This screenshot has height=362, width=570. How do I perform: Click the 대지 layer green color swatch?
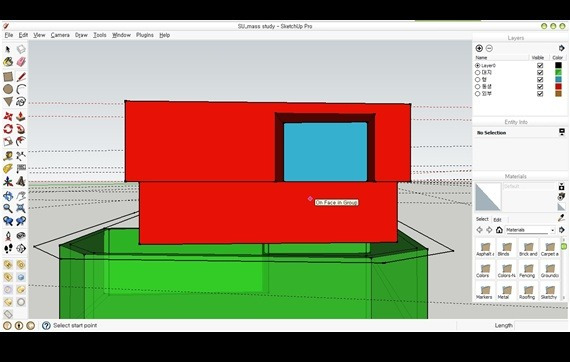[x=558, y=72]
